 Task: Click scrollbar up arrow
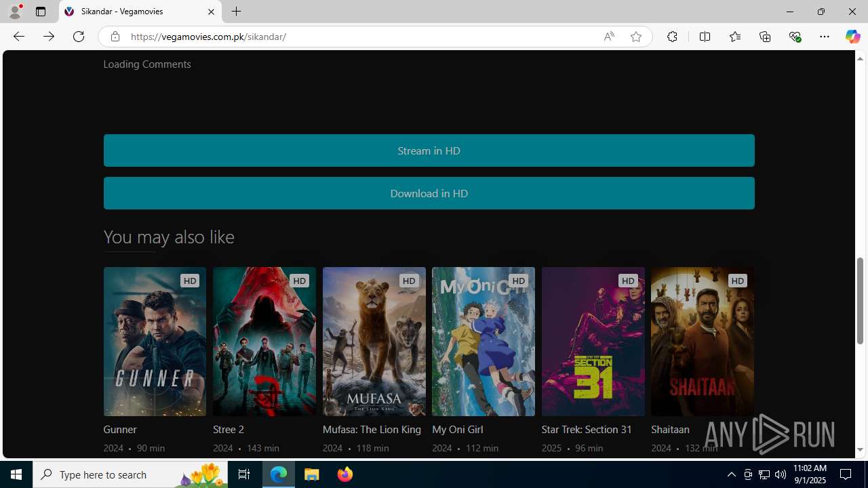click(861, 58)
